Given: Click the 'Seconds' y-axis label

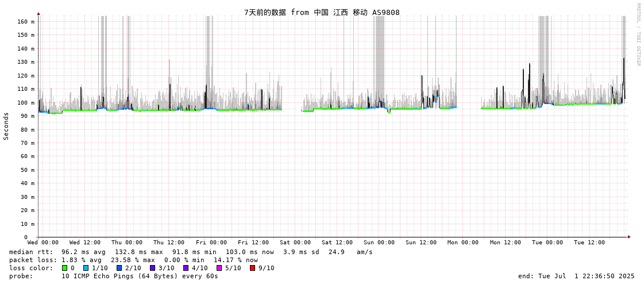Looking at the screenshot, I should (6, 126).
